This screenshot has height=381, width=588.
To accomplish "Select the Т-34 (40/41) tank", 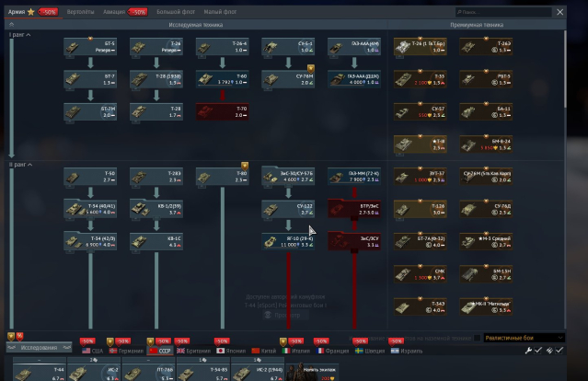I will pos(90,208).
